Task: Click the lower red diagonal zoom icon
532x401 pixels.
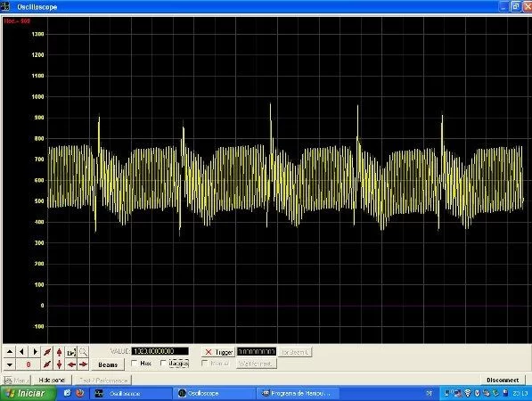Action: coord(47,364)
